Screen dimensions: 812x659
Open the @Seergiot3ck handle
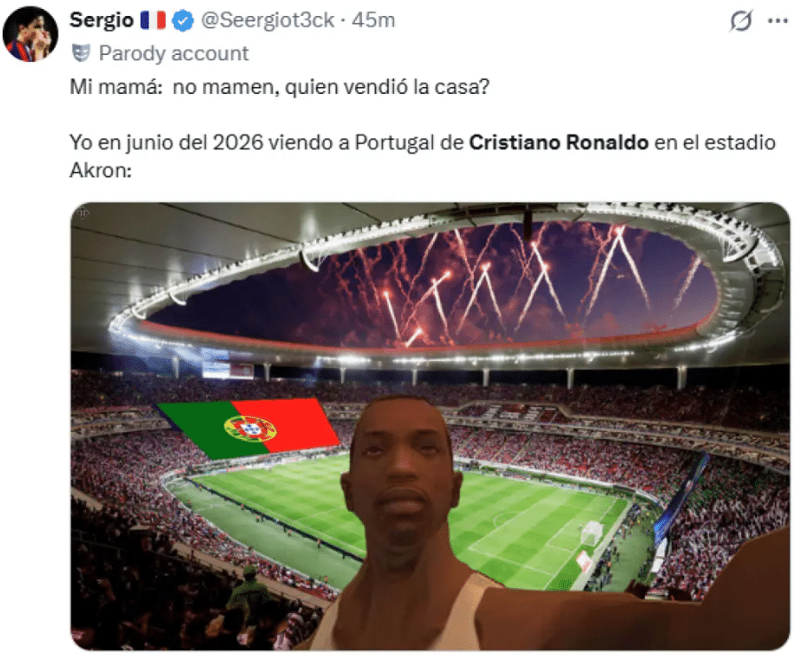coord(267,20)
